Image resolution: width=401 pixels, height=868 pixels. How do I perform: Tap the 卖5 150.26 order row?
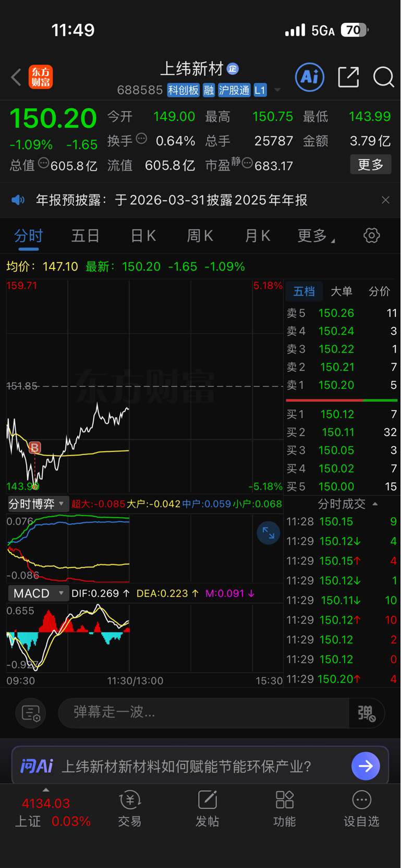point(342,313)
